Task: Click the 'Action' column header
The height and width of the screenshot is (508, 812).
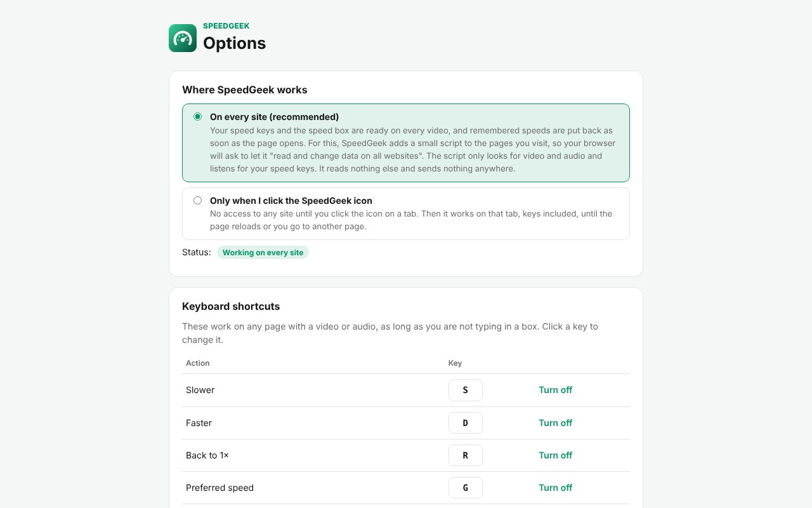Action: coord(198,363)
